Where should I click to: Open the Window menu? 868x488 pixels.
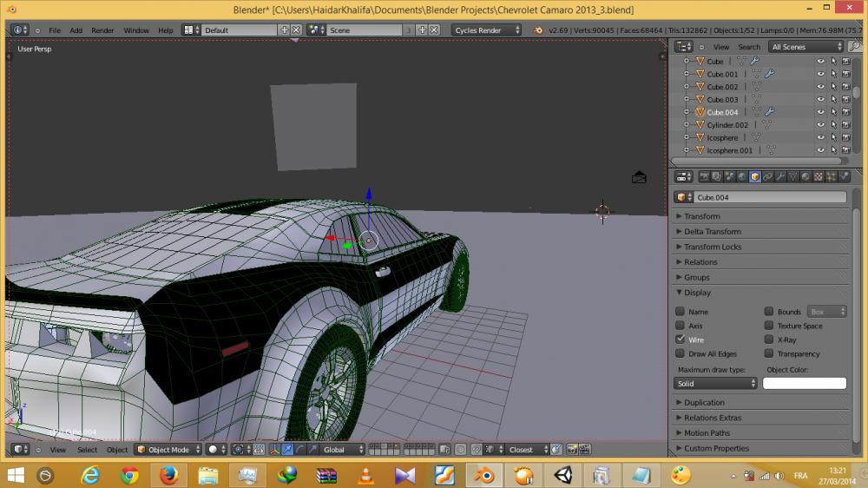136,30
